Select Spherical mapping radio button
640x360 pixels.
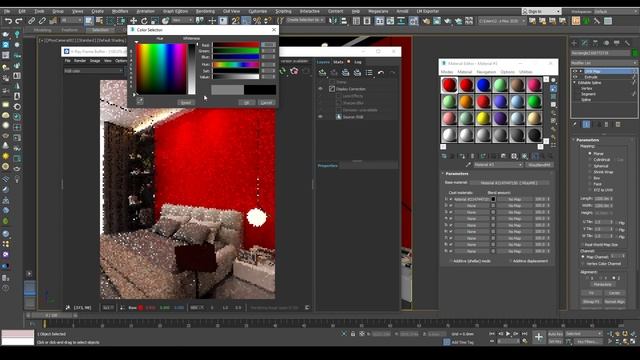point(590,166)
